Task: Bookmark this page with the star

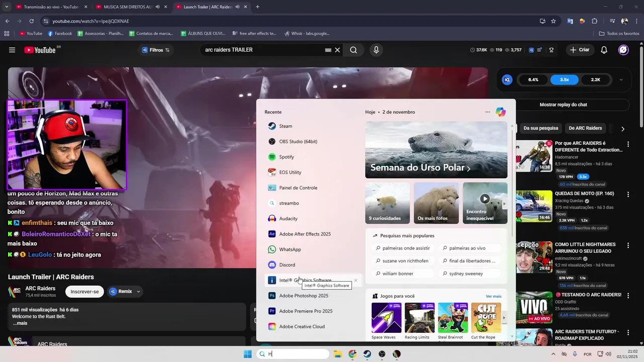Action: click(x=553, y=21)
